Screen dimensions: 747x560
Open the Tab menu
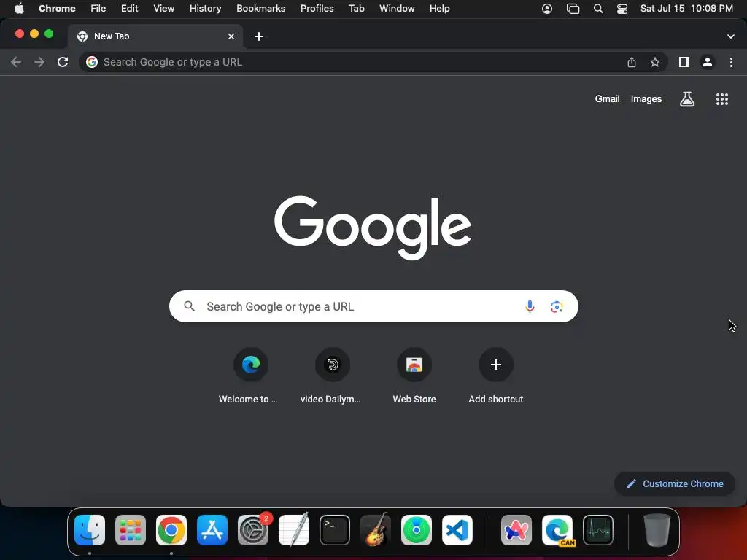point(356,9)
